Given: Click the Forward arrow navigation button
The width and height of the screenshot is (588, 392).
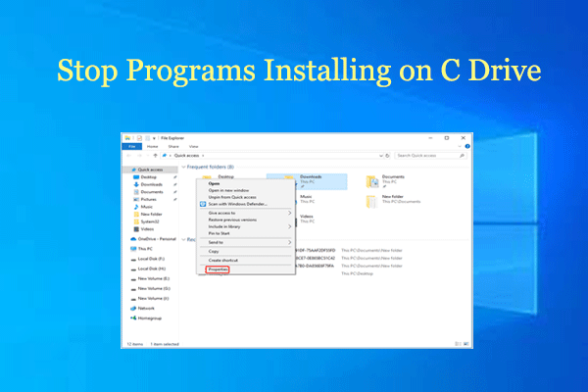Looking at the screenshot, I should pos(139,155).
